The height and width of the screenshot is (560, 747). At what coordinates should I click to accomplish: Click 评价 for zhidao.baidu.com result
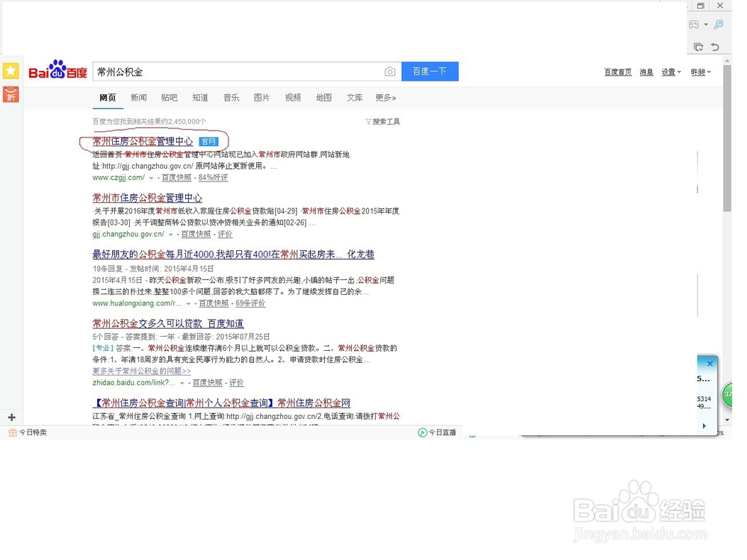[x=236, y=383]
